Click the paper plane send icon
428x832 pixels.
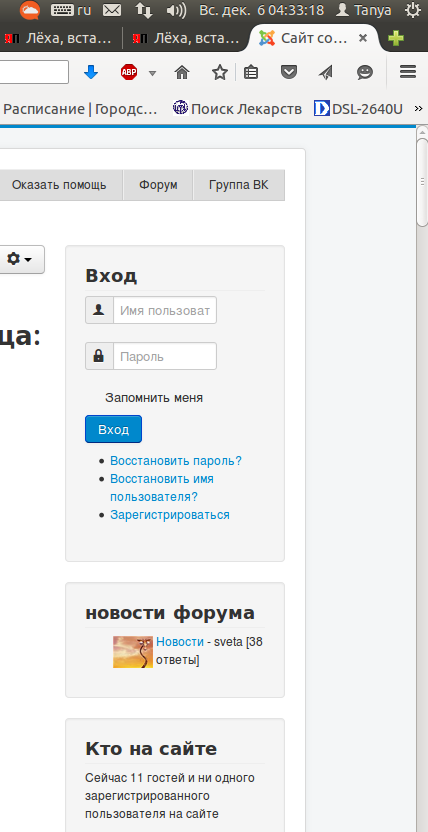click(x=326, y=72)
